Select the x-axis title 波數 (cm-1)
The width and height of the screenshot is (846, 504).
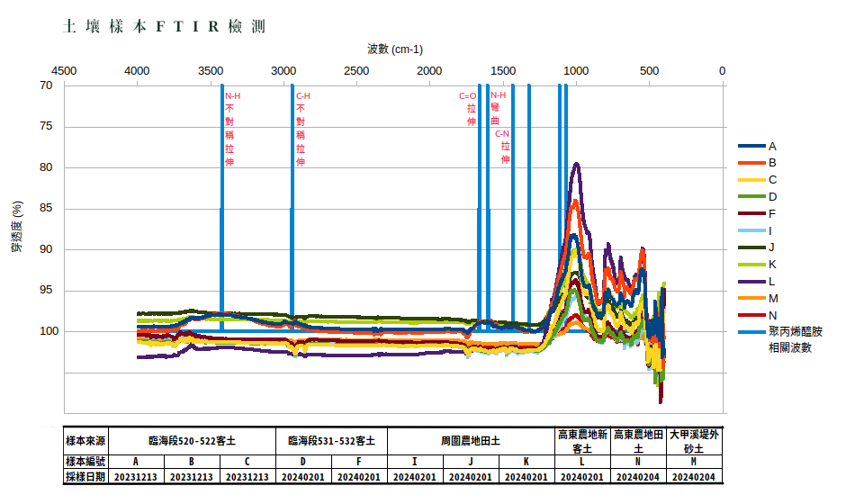click(x=395, y=49)
